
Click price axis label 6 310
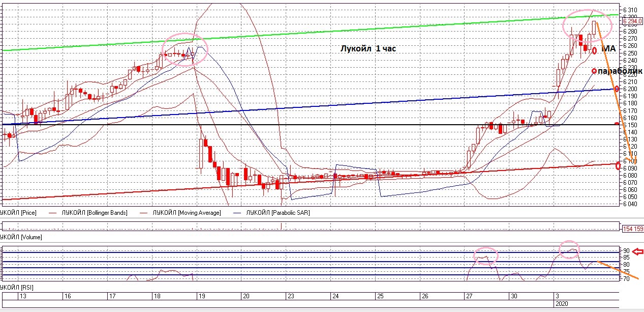630,10
